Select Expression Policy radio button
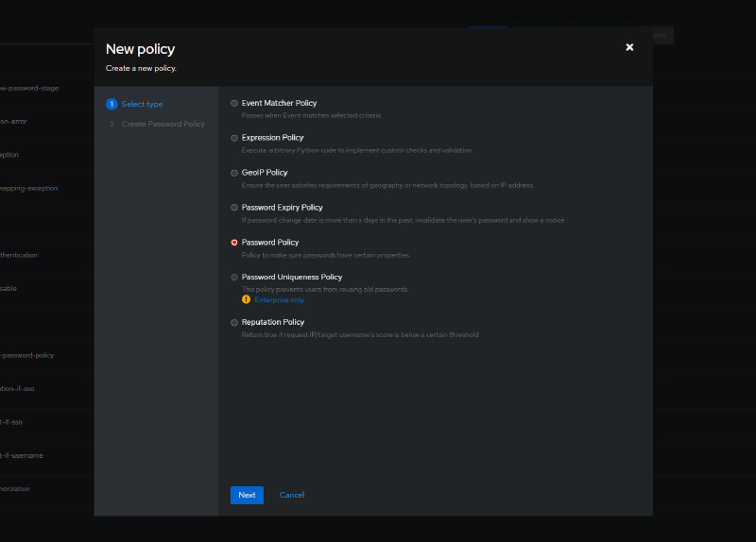Image resolution: width=756 pixels, height=542 pixels. (x=234, y=138)
